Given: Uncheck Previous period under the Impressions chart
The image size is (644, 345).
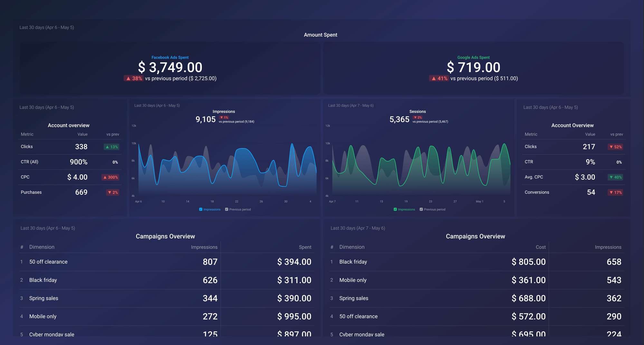Looking at the screenshot, I should point(226,209).
